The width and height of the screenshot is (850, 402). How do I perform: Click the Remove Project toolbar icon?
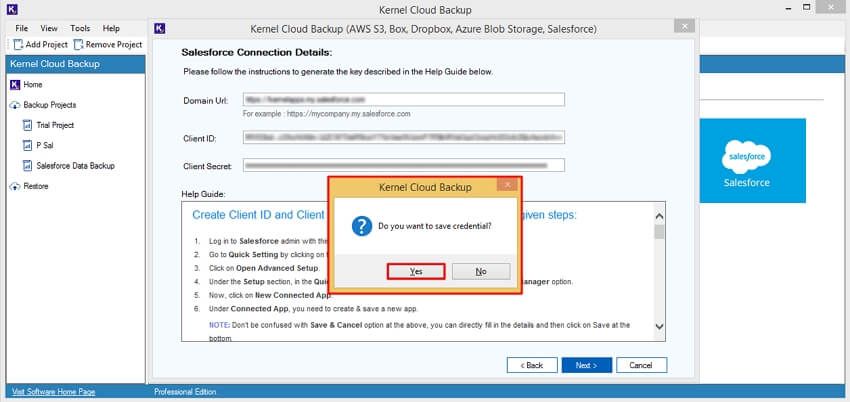coord(79,44)
